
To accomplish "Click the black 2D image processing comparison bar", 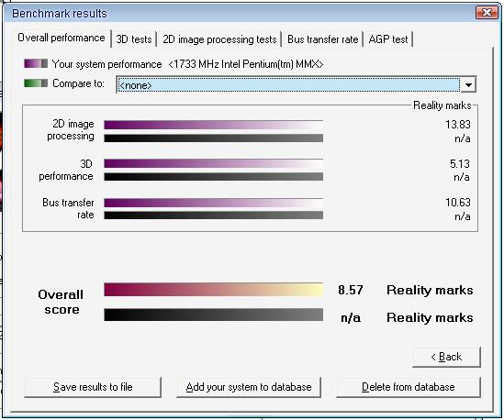I will pos(213,138).
